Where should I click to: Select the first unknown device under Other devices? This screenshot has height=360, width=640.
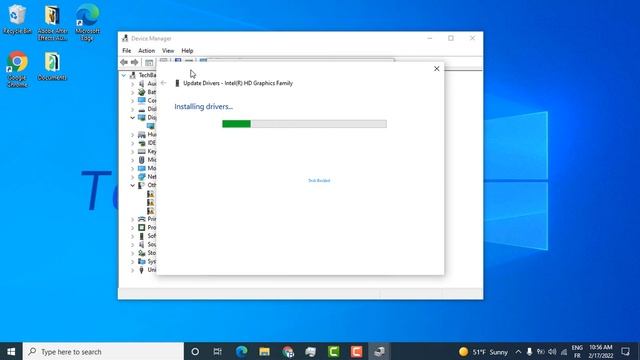151,194
